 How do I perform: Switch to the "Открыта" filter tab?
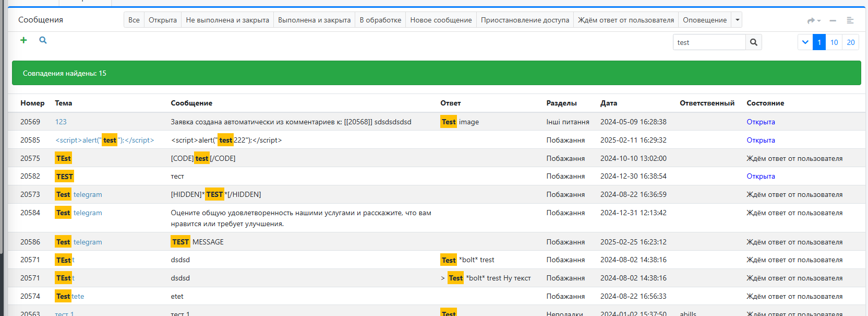tap(163, 20)
